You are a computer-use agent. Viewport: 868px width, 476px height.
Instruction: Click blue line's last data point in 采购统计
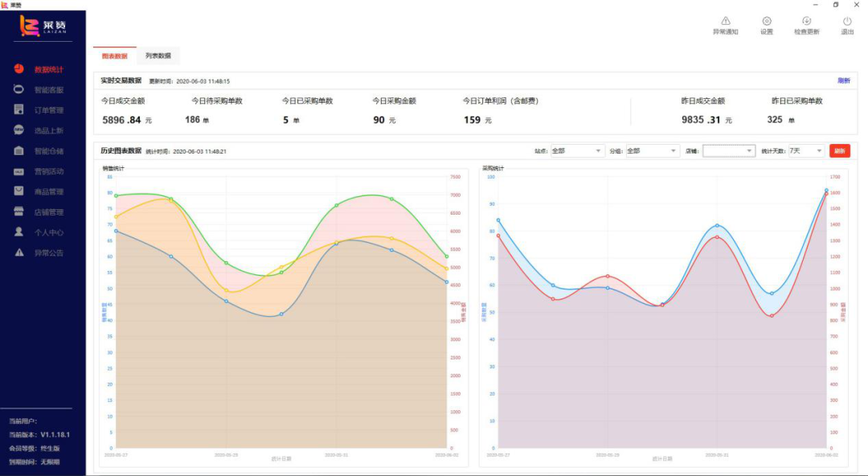coord(826,190)
